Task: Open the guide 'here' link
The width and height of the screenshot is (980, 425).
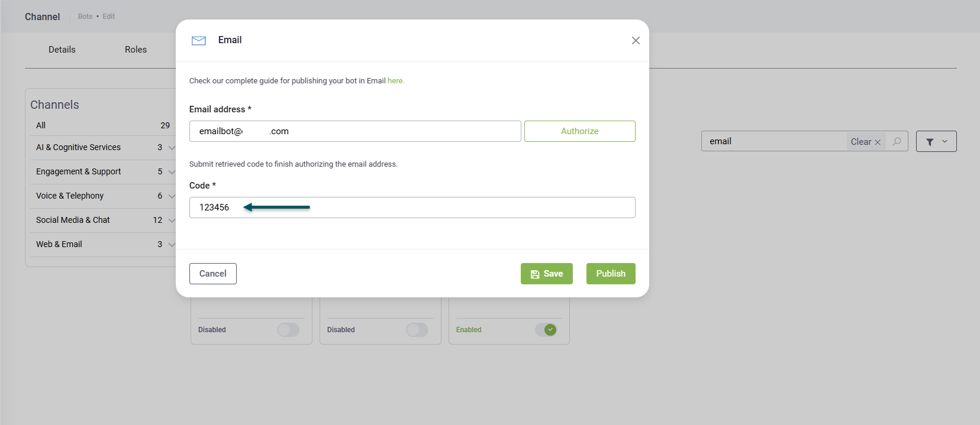Action: pos(395,81)
